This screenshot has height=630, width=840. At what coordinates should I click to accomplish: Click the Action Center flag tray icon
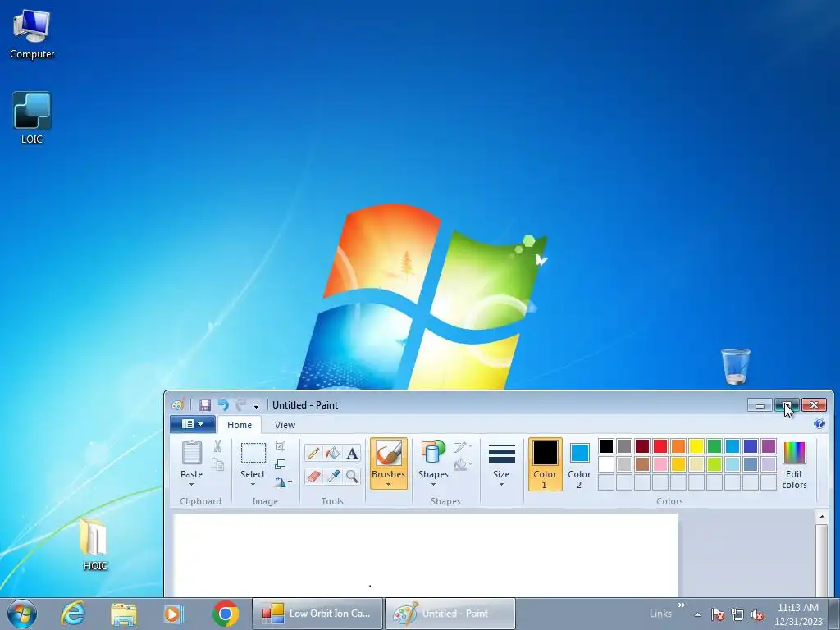(718, 614)
